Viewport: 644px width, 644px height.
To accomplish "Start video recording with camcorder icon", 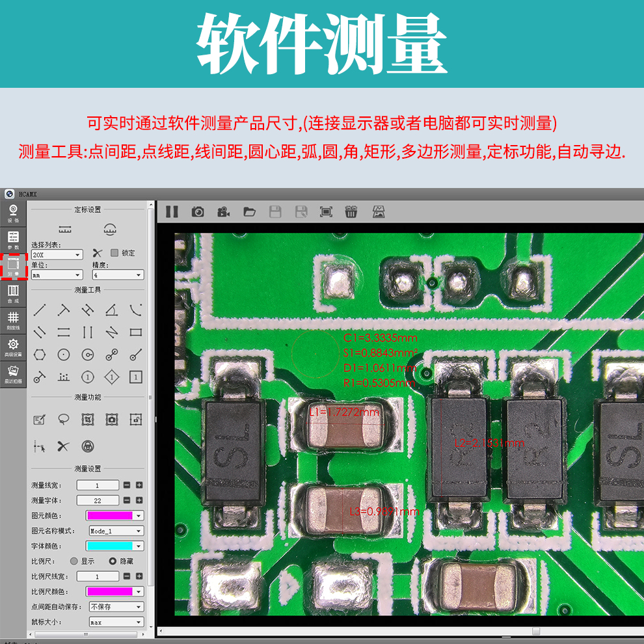I will [x=223, y=211].
